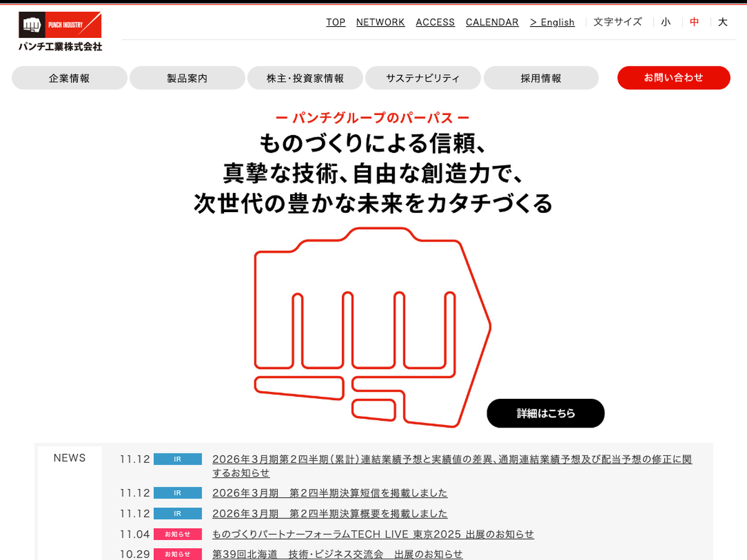Click the black 詳細はこちら button

tap(545, 413)
